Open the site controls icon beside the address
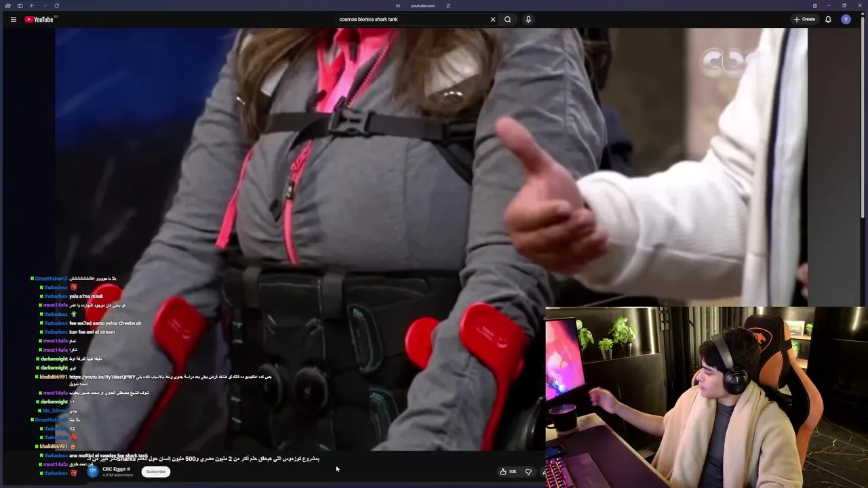 448,5
